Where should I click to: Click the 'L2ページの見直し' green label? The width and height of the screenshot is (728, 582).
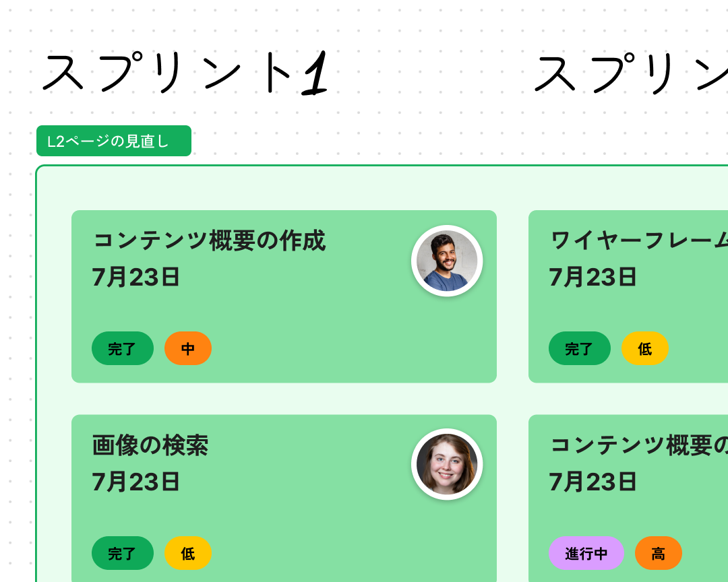point(113,141)
